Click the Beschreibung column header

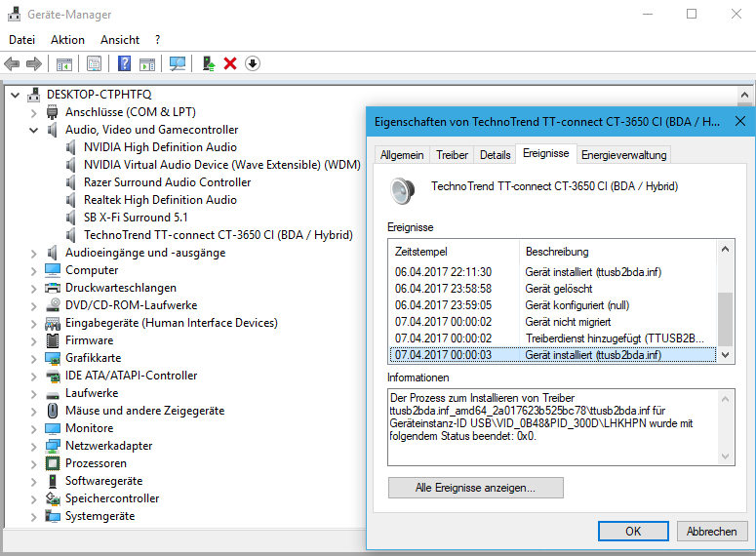coord(618,252)
